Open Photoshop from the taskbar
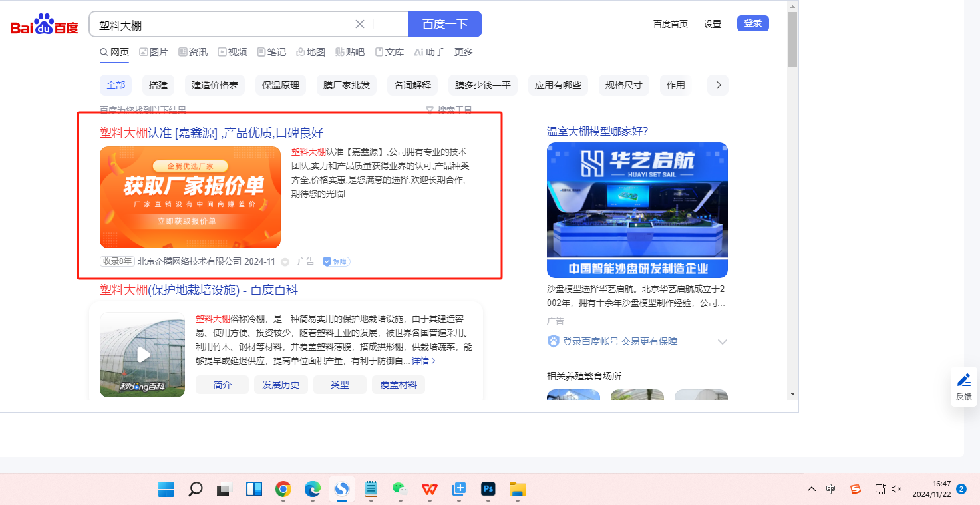This screenshot has width=980, height=505. point(488,490)
